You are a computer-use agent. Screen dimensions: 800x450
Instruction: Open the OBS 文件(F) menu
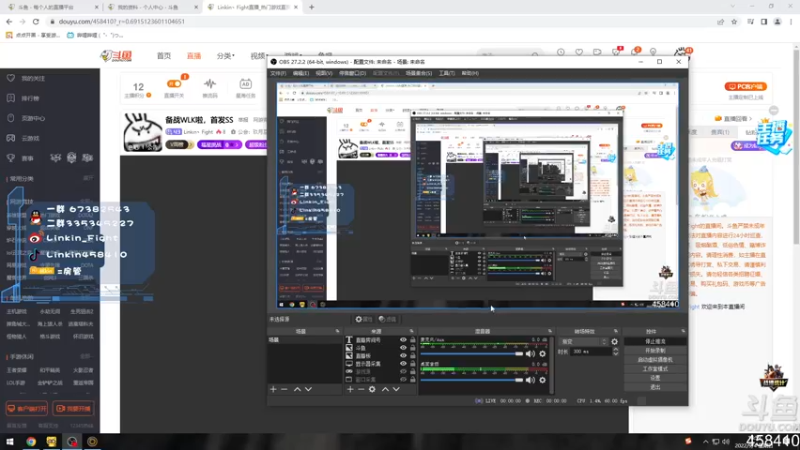click(278, 73)
